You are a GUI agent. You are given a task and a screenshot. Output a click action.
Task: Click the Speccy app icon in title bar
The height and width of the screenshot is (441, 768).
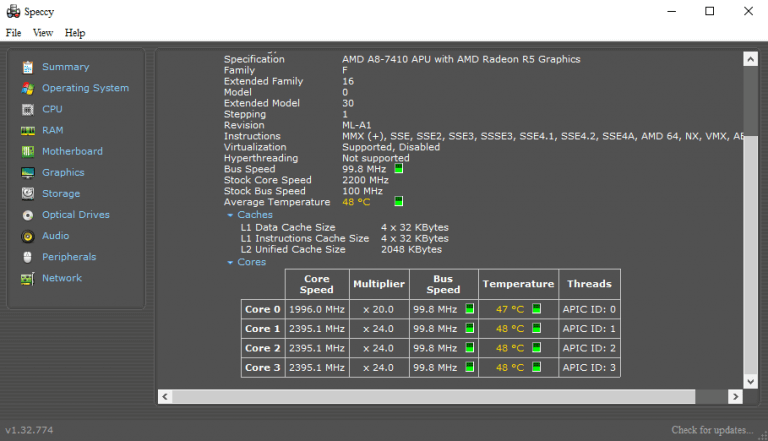tap(13, 11)
